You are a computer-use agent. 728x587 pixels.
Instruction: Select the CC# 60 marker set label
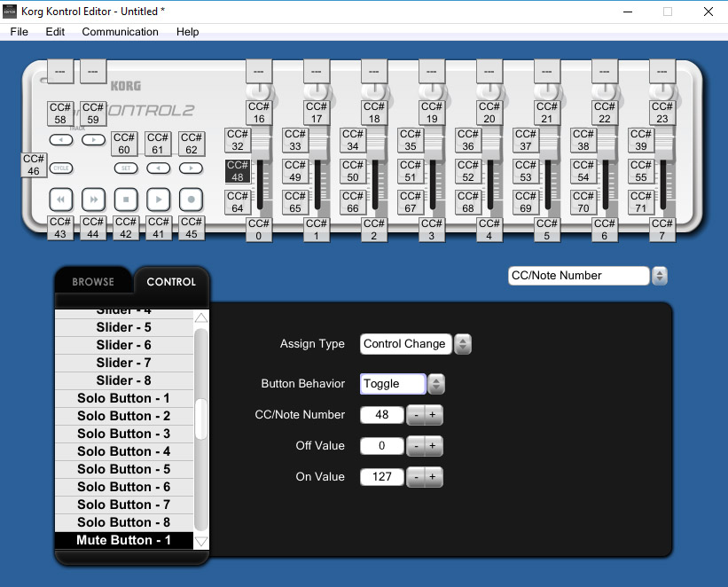click(124, 144)
